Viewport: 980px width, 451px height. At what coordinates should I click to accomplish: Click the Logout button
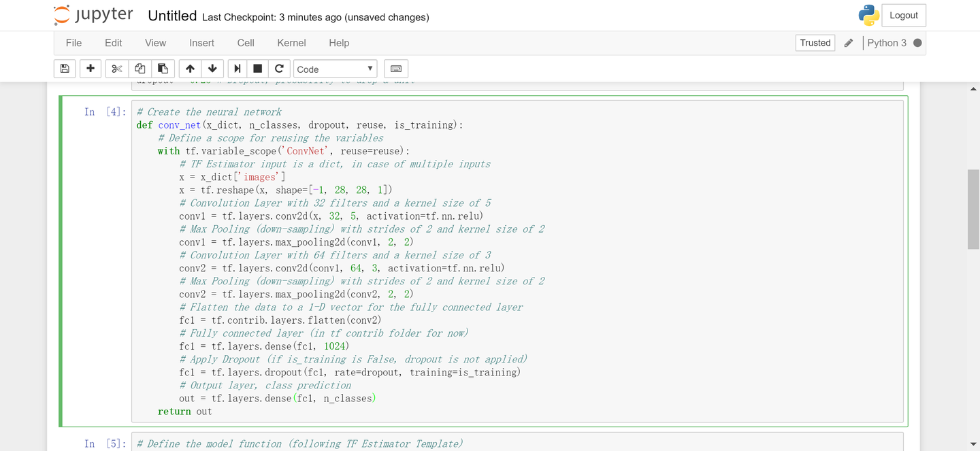pos(903,16)
